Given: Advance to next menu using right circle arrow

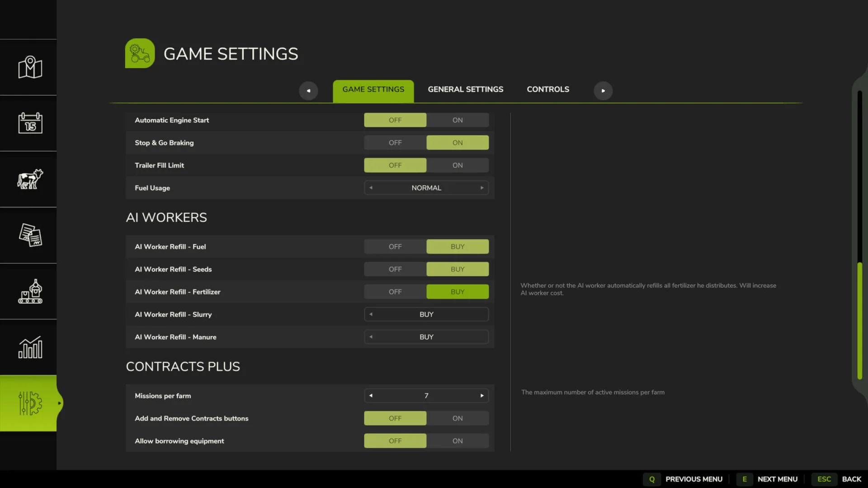Looking at the screenshot, I should click(x=603, y=90).
